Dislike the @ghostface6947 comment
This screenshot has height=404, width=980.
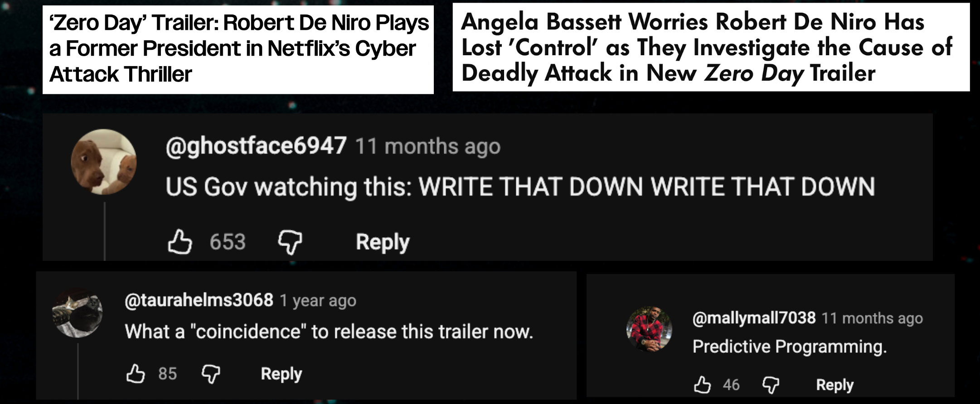[x=290, y=242]
